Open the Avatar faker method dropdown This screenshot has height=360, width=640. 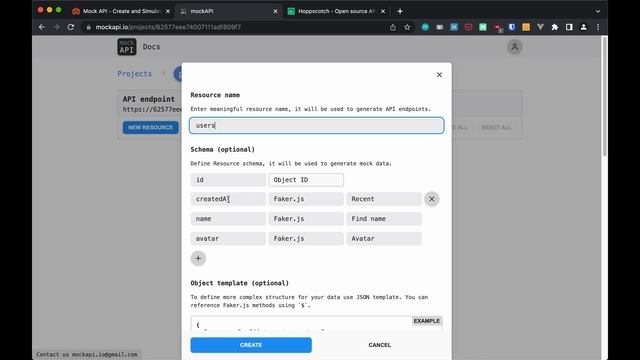tap(384, 238)
